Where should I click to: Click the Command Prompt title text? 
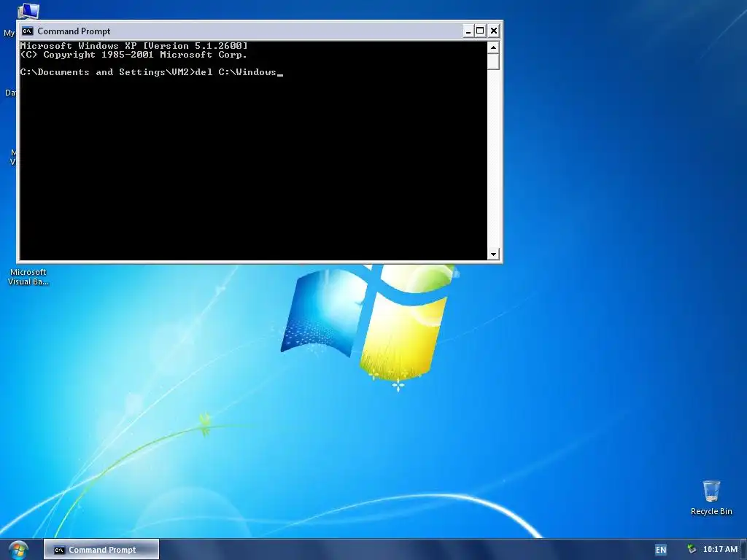point(74,31)
